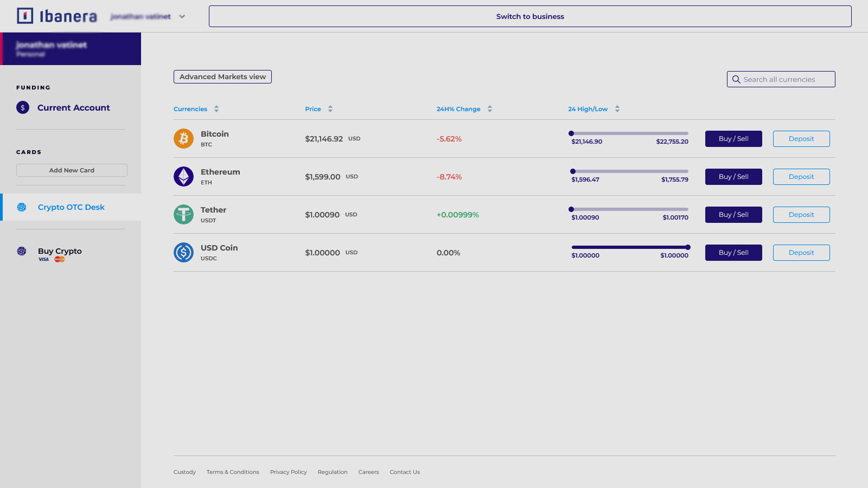Click the Price column header text
This screenshot has width=868, height=488.
pos(313,109)
